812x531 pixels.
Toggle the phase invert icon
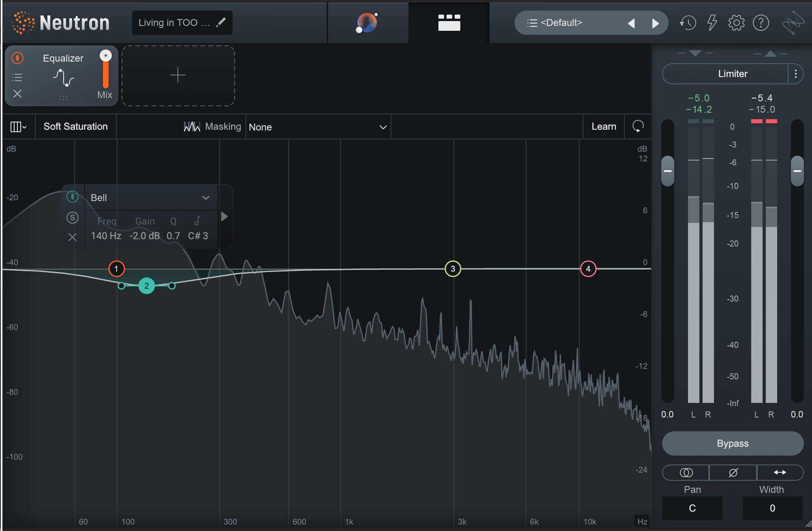click(x=733, y=473)
